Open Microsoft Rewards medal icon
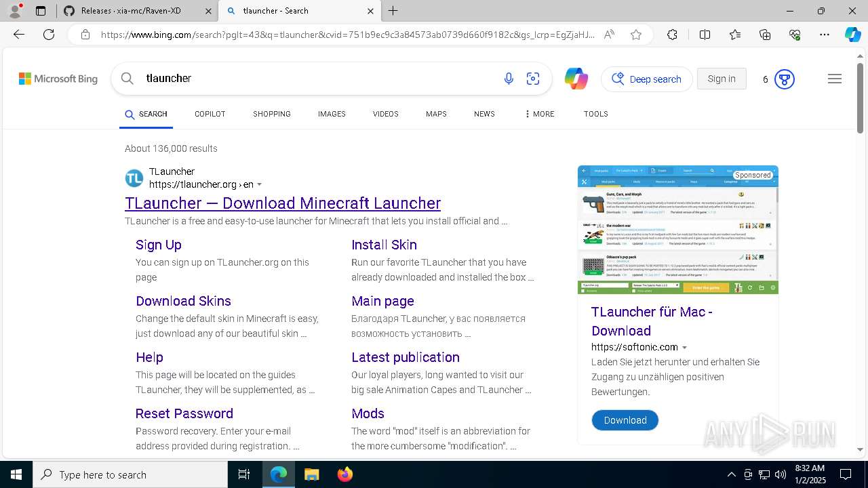The width and height of the screenshot is (868, 488). pos(785,79)
